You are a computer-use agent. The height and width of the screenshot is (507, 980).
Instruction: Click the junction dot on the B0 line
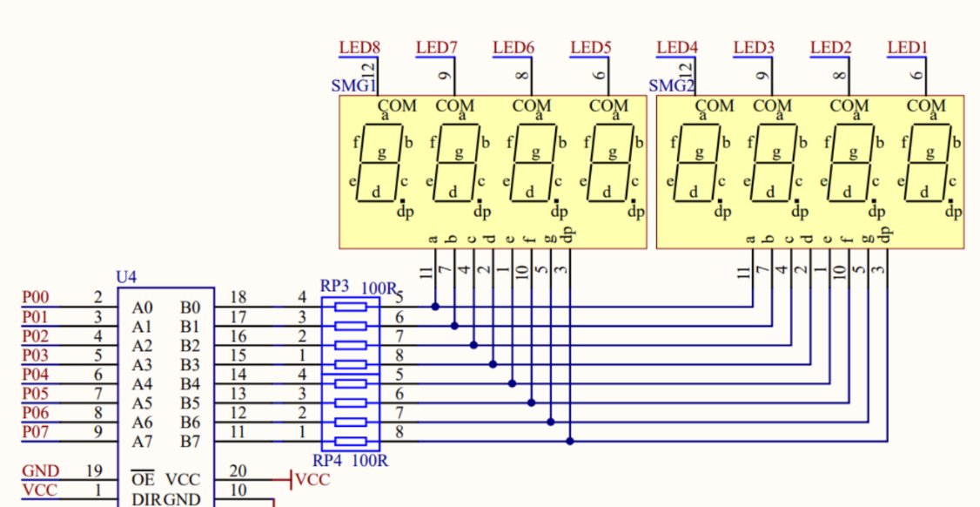(x=435, y=307)
